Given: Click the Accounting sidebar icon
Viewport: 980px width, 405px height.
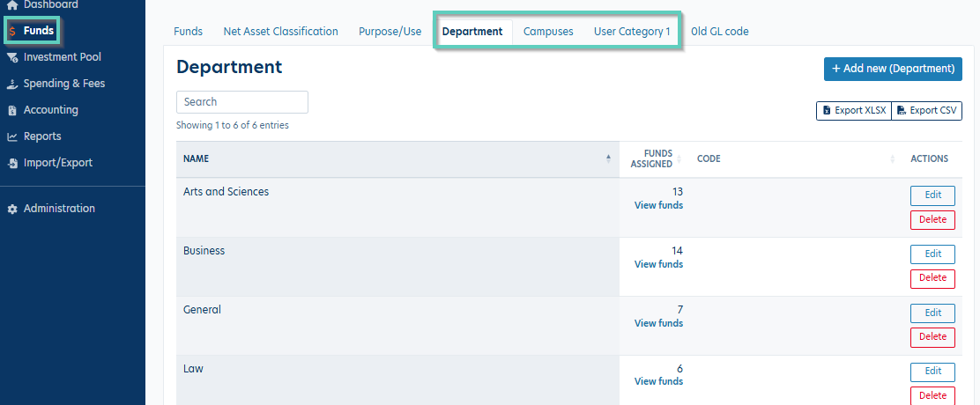Looking at the screenshot, I should coord(12,110).
